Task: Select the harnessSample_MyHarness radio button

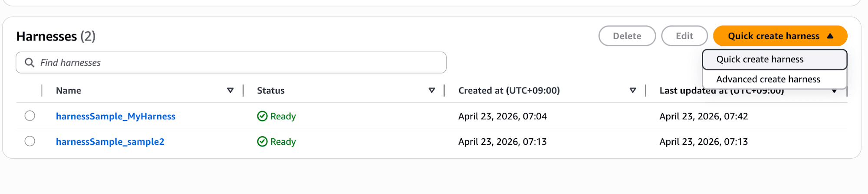Action: pyautogui.click(x=30, y=116)
